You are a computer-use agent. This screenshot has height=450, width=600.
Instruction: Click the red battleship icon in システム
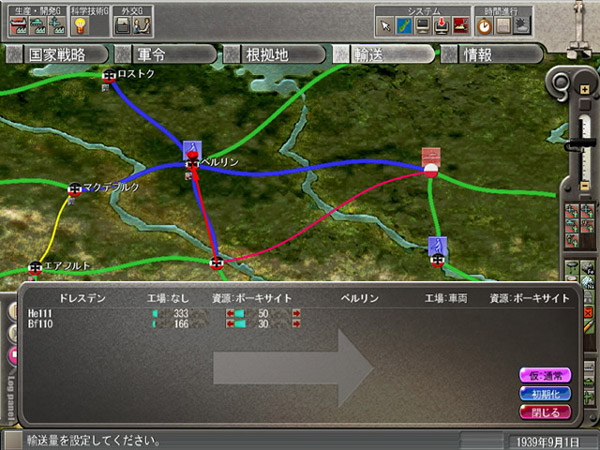(460, 26)
